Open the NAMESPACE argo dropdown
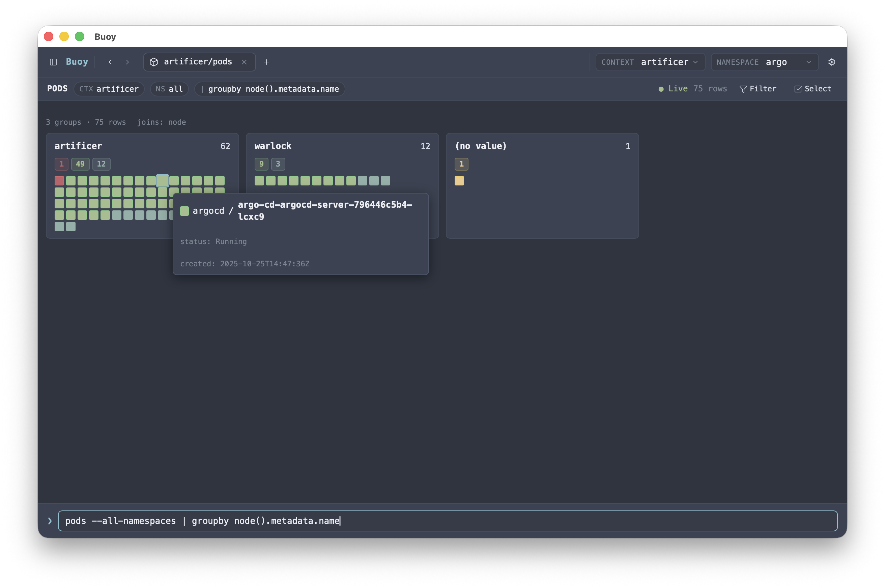The height and width of the screenshot is (588, 885). click(x=764, y=62)
